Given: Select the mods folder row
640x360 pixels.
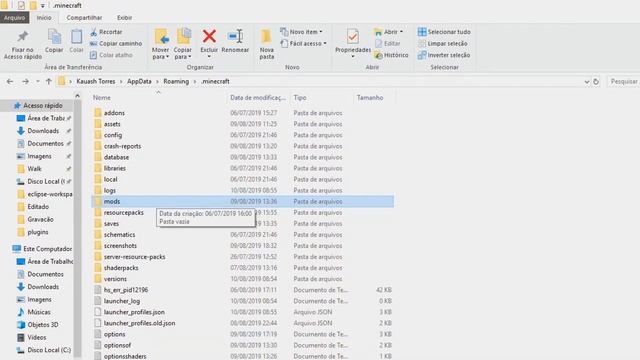Looking at the screenshot, I should click(x=242, y=202).
